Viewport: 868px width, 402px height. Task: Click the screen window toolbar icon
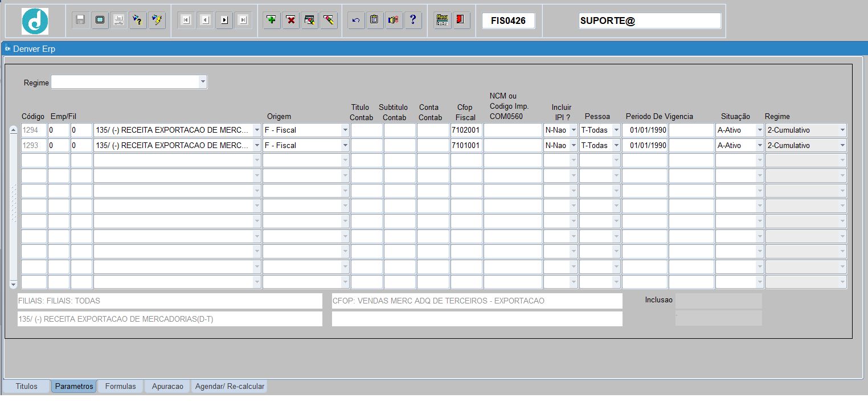click(100, 20)
